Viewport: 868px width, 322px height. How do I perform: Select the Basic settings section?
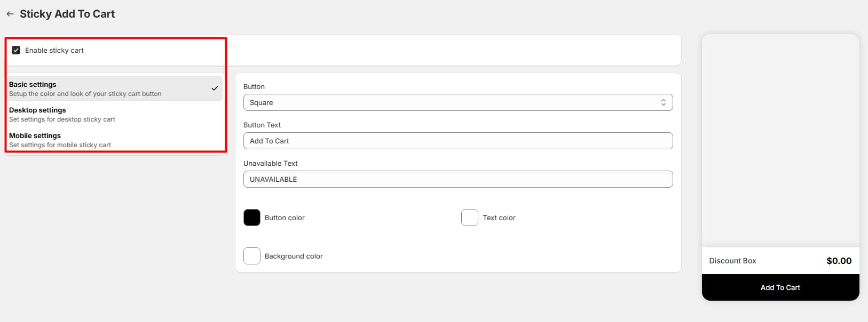114,88
